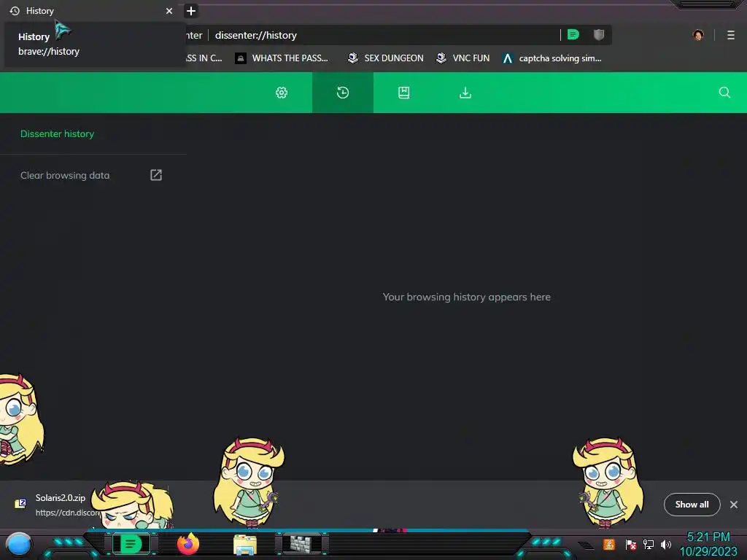
Task: Click the search history magnifier icon
Action: 724,93
